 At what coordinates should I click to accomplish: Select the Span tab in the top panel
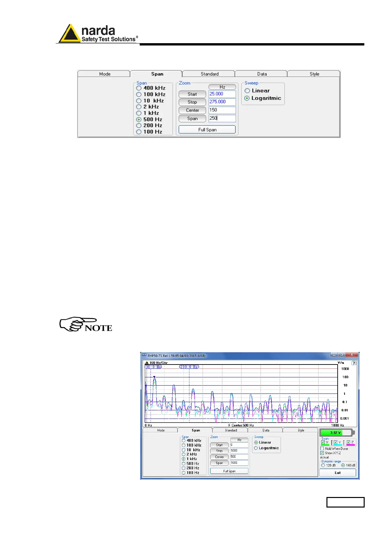[157, 74]
